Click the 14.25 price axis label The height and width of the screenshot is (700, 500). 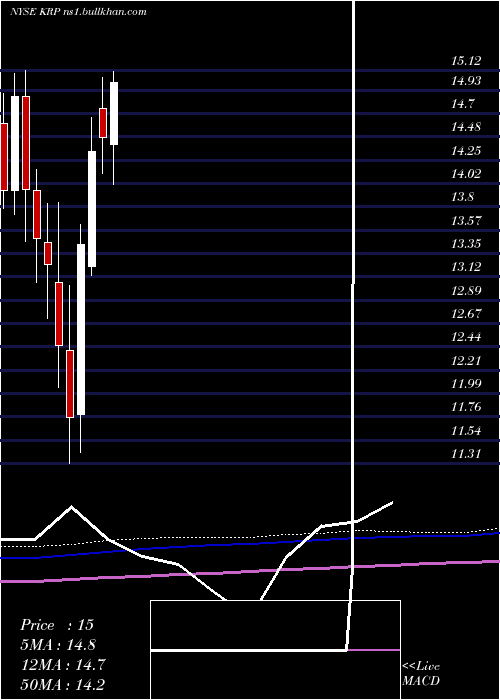466,150
